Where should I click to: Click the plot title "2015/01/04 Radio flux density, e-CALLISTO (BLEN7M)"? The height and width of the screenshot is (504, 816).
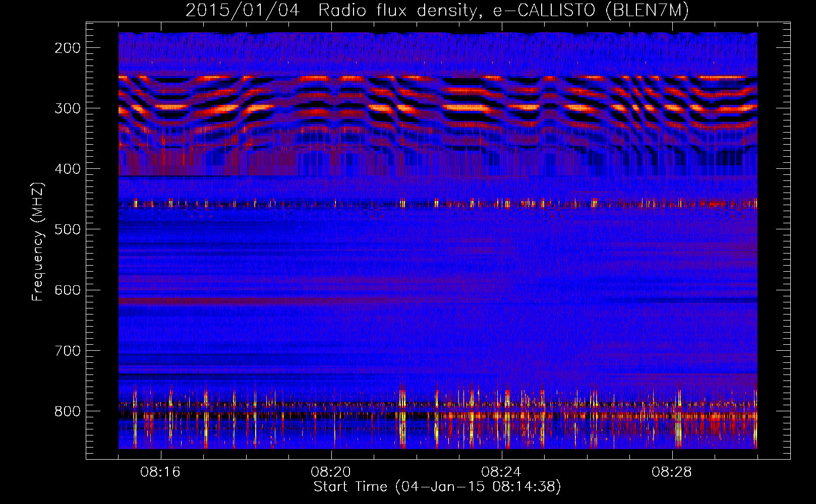pyautogui.click(x=437, y=11)
